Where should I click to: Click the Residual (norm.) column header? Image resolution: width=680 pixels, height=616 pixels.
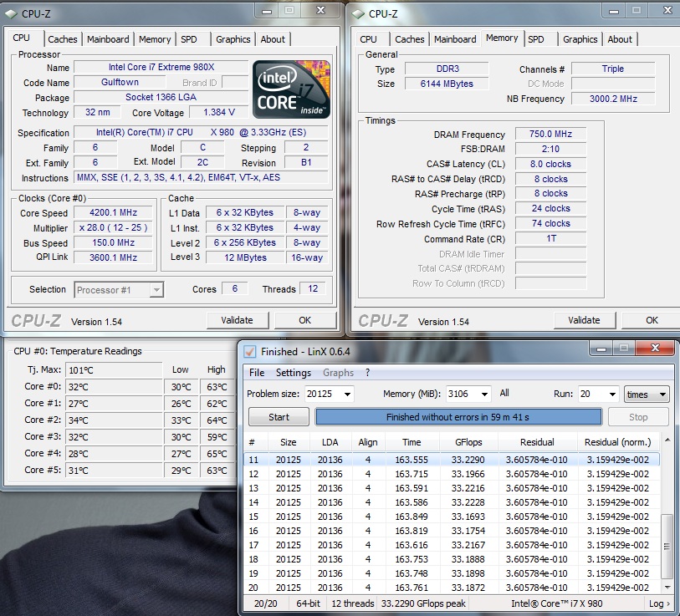click(618, 442)
